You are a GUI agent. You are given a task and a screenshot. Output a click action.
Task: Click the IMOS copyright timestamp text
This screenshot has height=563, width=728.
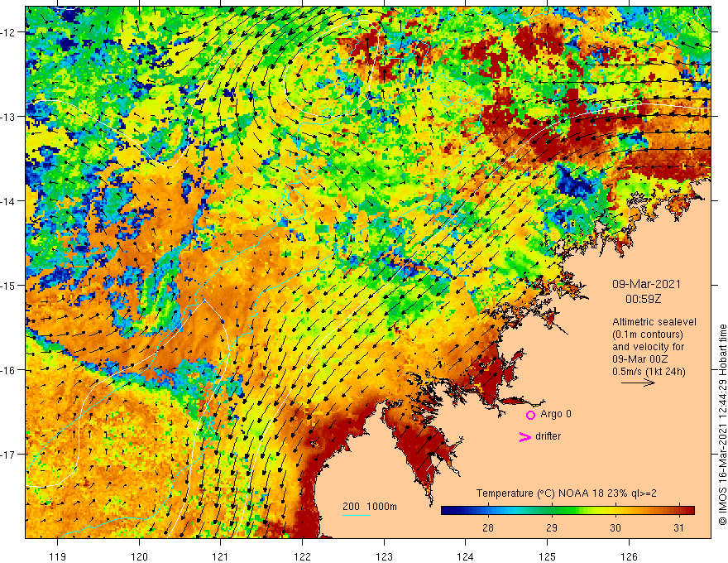[722, 425]
